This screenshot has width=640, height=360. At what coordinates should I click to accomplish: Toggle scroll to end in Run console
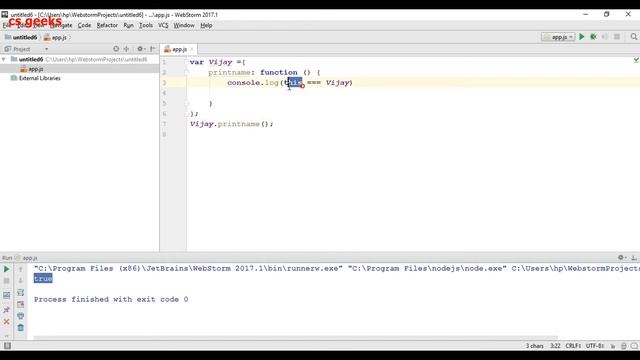point(20,304)
